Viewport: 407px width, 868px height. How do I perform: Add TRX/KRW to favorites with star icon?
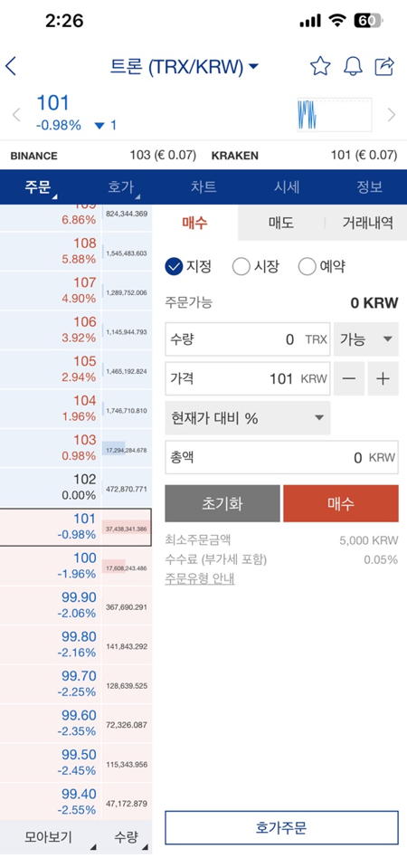[320, 66]
